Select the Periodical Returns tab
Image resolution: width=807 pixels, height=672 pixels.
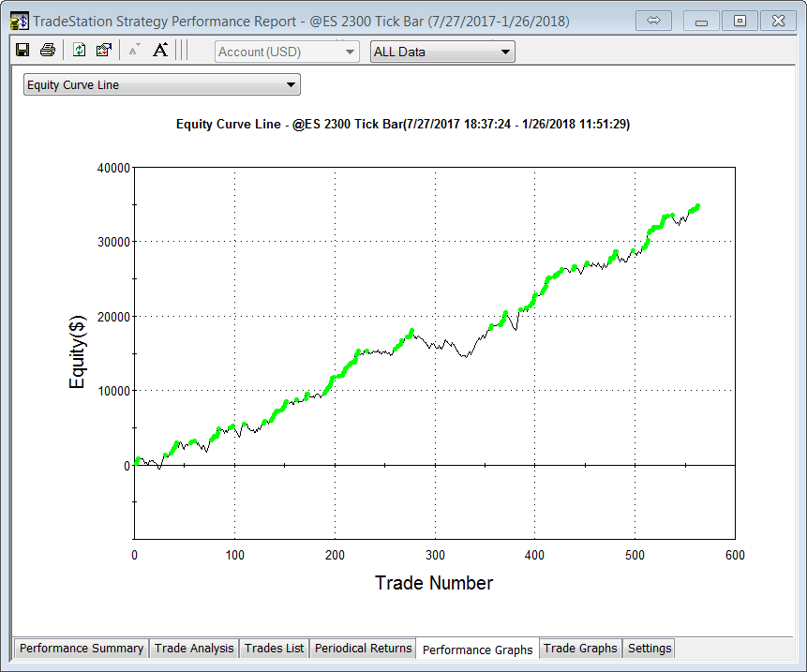pyautogui.click(x=363, y=649)
